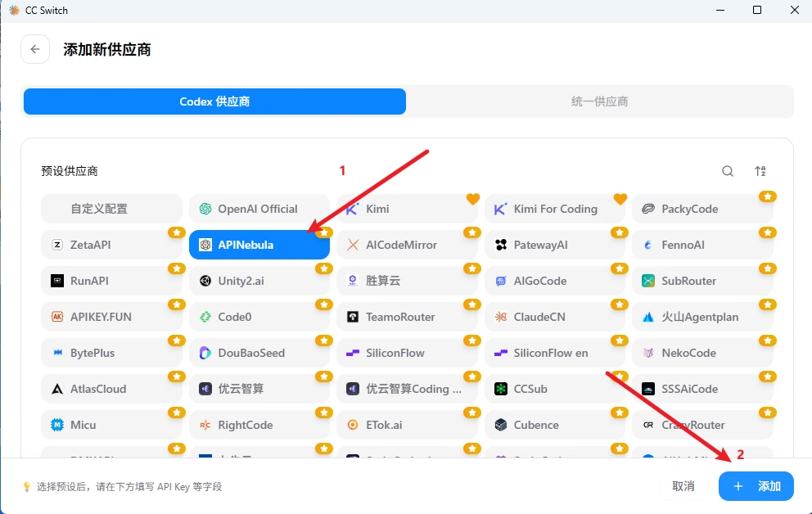Switch to the 统一供应商 tab
The height and width of the screenshot is (514, 812).
pos(599,101)
